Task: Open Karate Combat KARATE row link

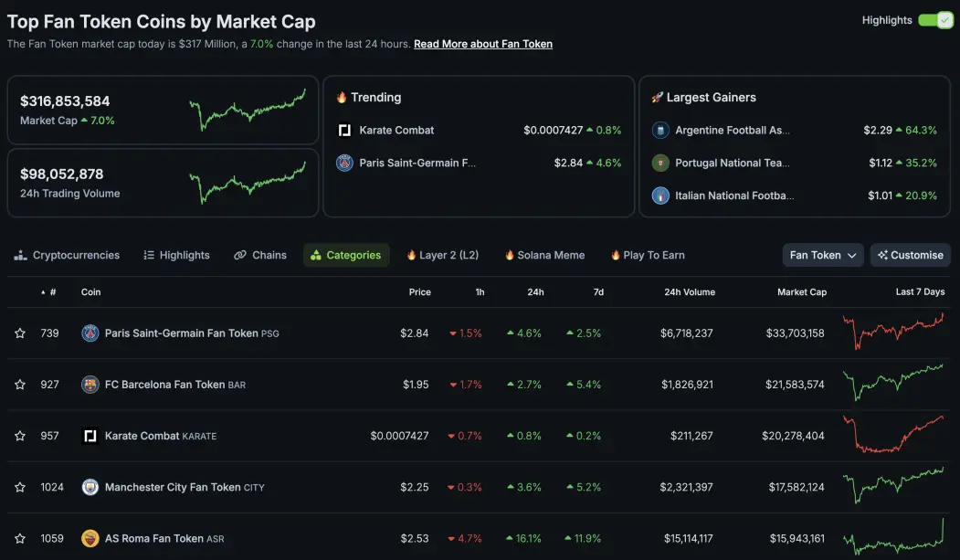Action: [161, 436]
